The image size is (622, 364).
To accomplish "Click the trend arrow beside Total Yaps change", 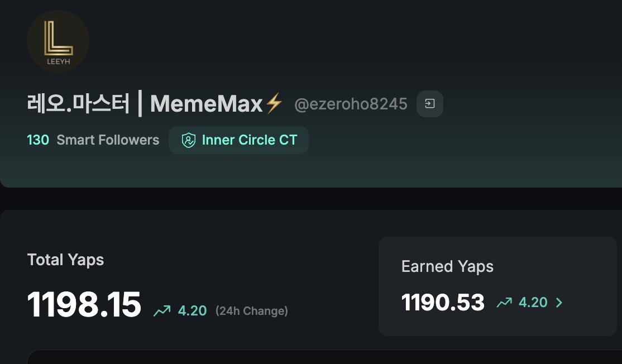I will click(x=162, y=311).
